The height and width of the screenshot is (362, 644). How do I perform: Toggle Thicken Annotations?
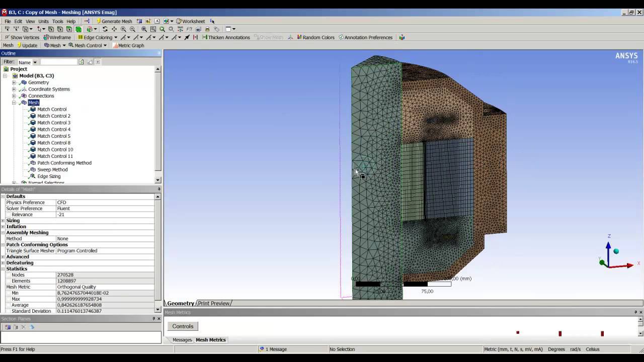coord(226,37)
